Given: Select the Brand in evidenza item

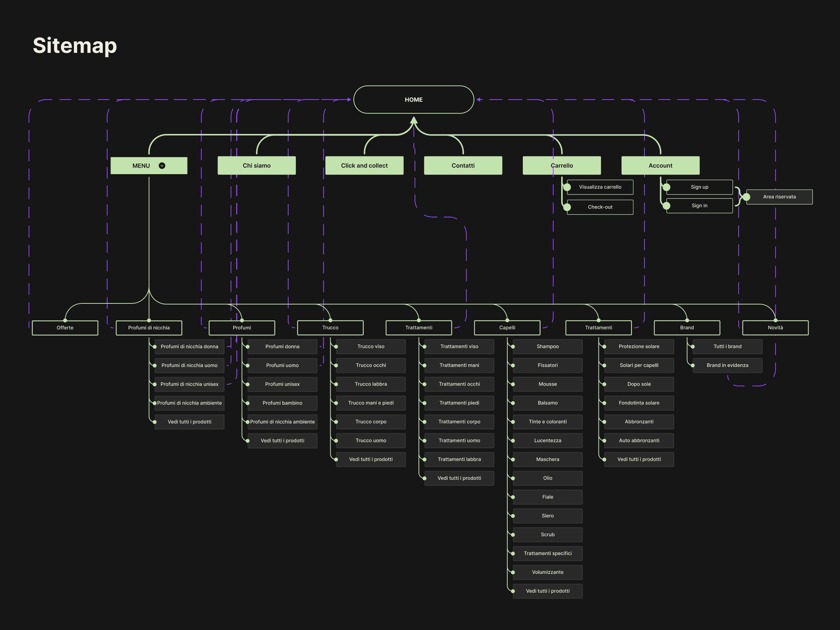Looking at the screenshot, I should click(727, 365).
